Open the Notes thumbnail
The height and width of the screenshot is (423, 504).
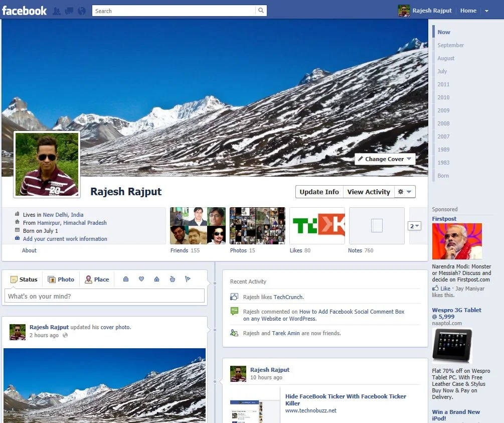pos(377,225)
